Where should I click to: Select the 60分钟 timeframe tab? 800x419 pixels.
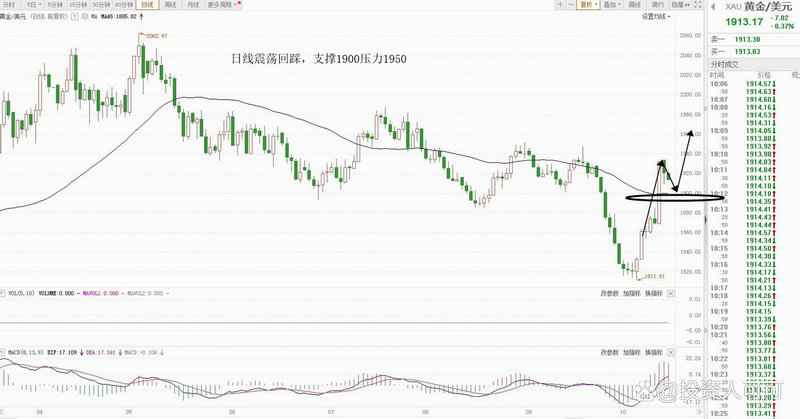(122, 5)
